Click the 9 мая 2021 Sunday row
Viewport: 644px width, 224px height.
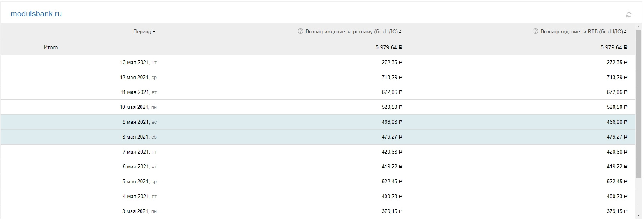pos(140,122)
